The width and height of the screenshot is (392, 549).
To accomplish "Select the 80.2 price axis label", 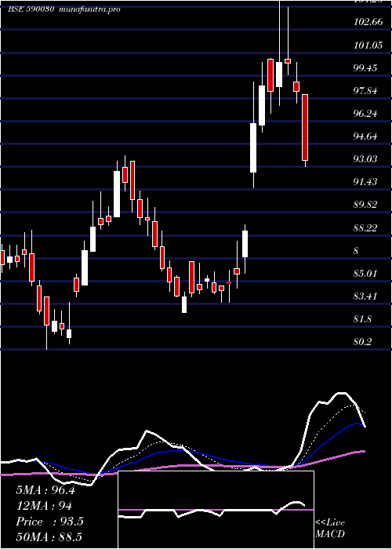I will pyautogui.click(x=362, y=342).
